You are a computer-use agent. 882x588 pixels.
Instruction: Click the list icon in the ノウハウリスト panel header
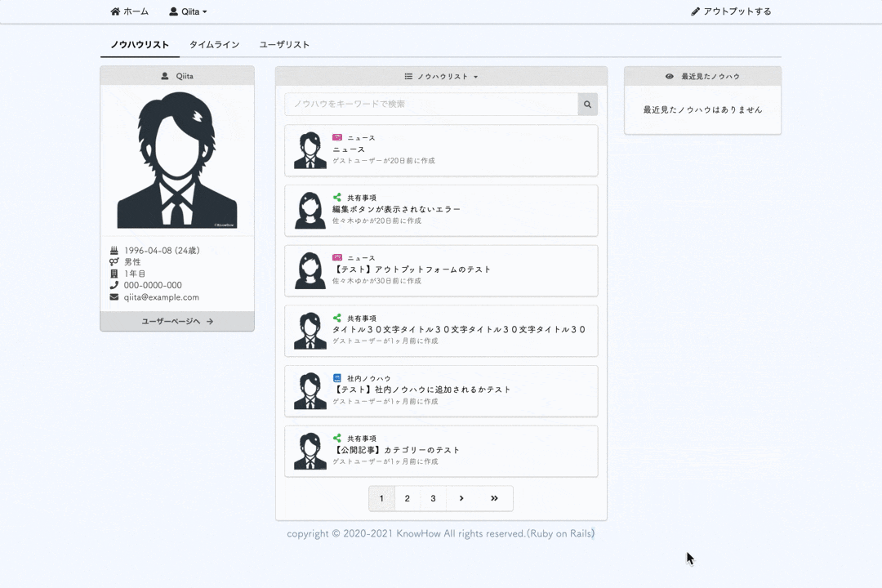(408, 75)
